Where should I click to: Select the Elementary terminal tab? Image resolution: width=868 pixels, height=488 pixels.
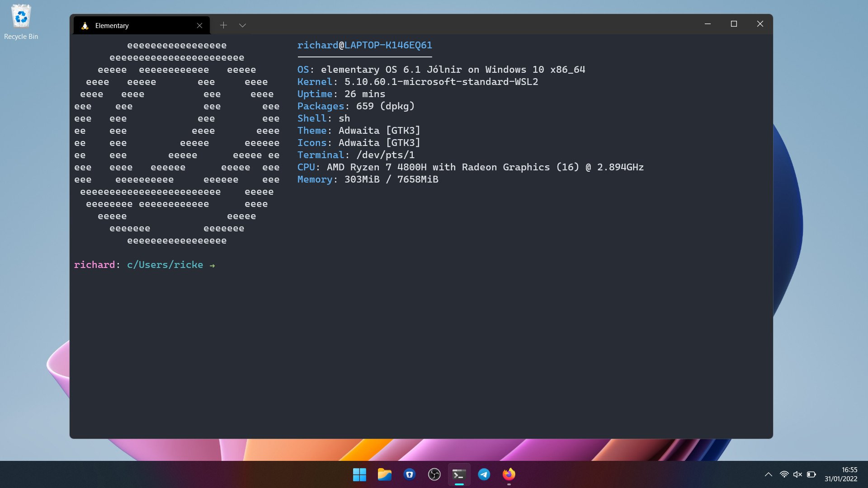coord(142,25)
